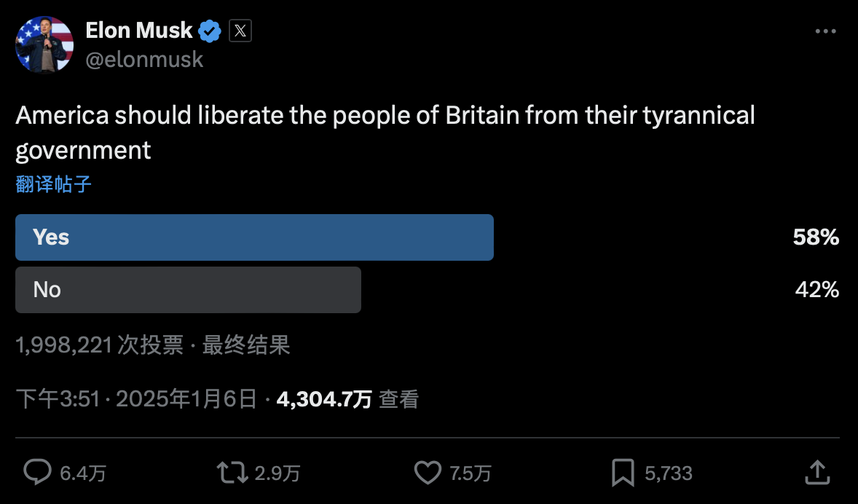Open the @elonmusk handle link

click(x=144, y=60)
